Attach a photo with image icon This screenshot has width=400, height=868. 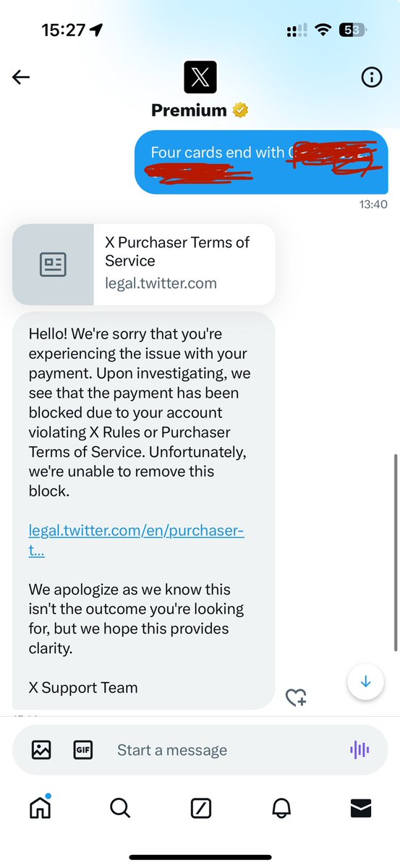tap(41, 750)
